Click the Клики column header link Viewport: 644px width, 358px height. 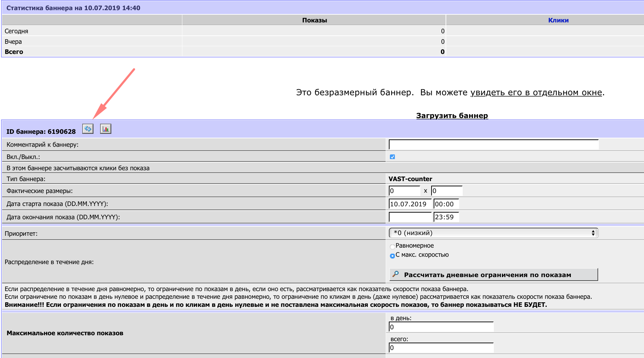(558, 20)
